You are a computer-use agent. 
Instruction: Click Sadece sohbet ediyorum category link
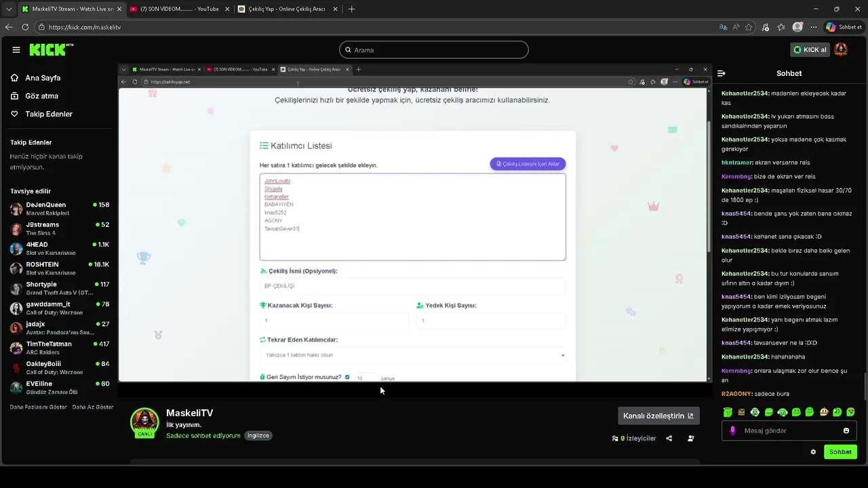tap(203, 436)
